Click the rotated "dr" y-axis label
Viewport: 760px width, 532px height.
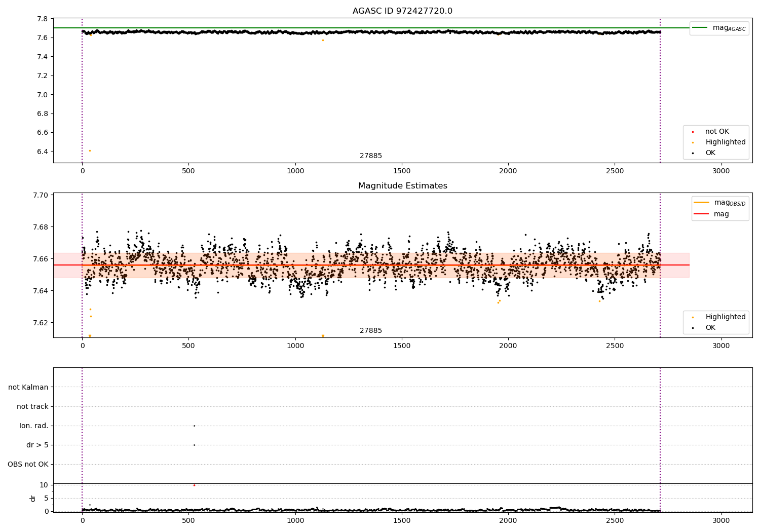pos(33,498)
